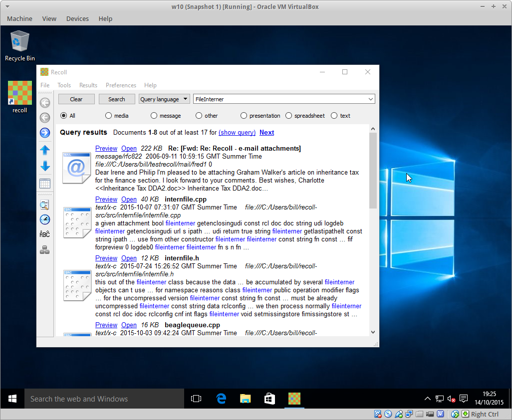
Task: Open advanced search magnifier icon
Action: coord(45,205)
